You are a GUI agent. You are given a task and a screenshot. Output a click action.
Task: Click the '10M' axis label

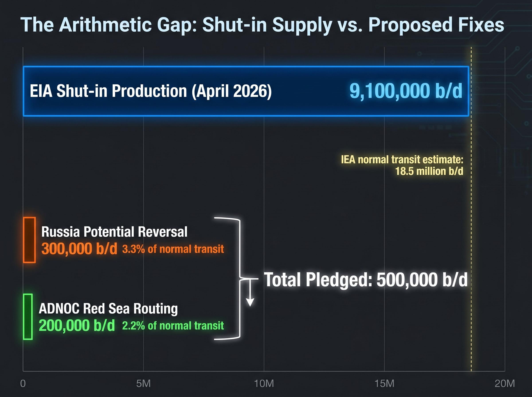264,384
